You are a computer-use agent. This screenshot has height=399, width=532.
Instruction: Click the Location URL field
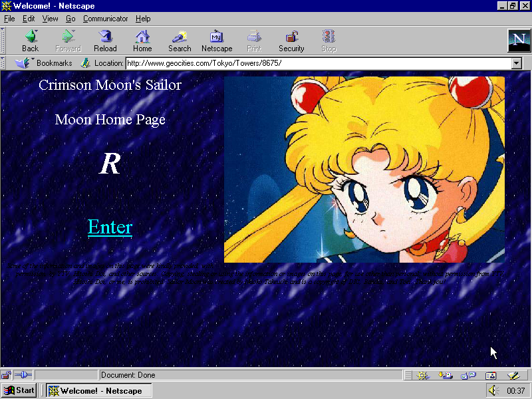(x=319, y=63)
